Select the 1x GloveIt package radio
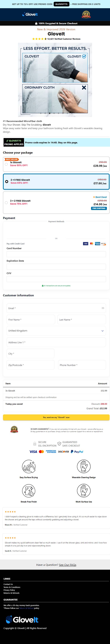The image size is (110, 644). 6,164
